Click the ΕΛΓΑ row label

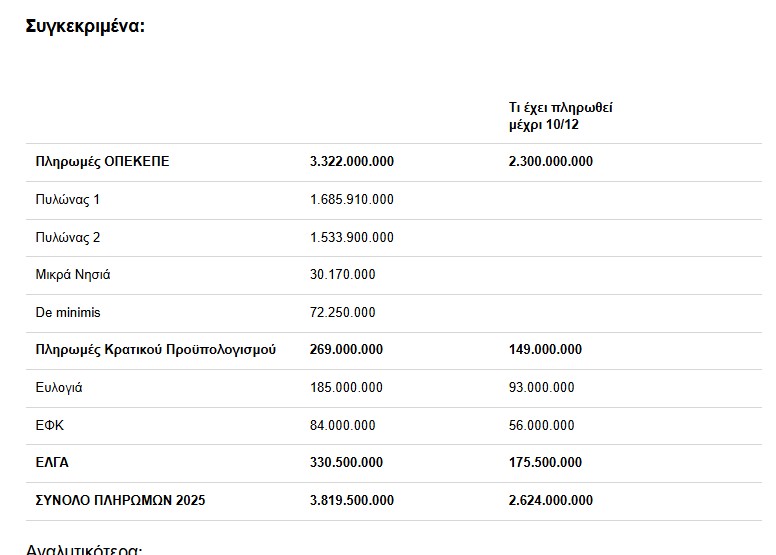coord(52,463)
